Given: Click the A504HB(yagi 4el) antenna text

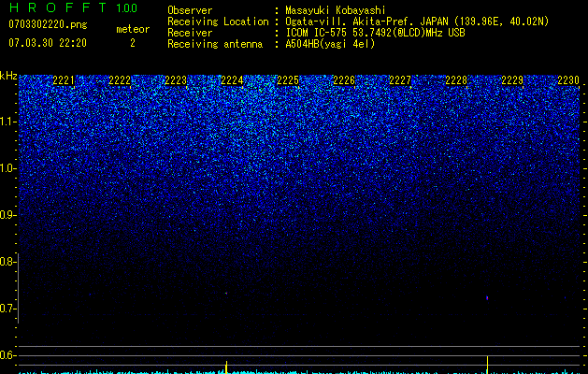Looking at the screenshot, I should point(330,44).
